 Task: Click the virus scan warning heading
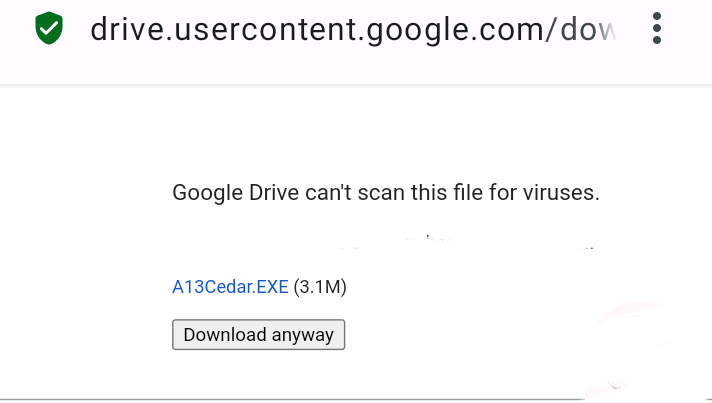(x=385, y=192)
